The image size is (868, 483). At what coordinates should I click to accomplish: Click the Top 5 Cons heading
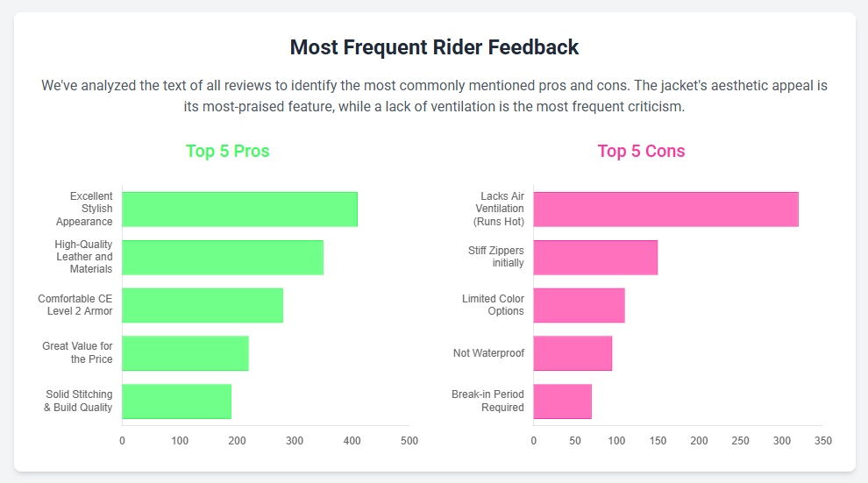641,151
